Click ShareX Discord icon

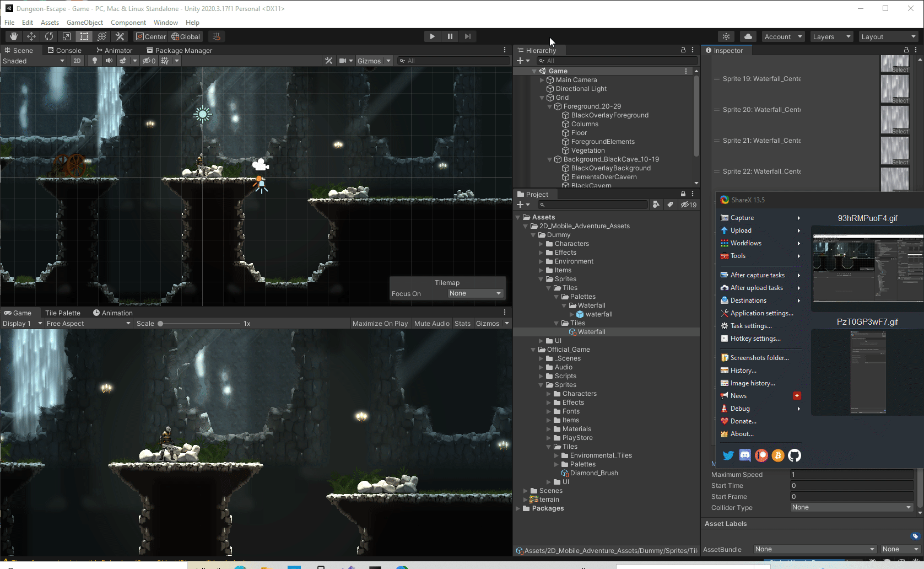[x=745, y=455]
